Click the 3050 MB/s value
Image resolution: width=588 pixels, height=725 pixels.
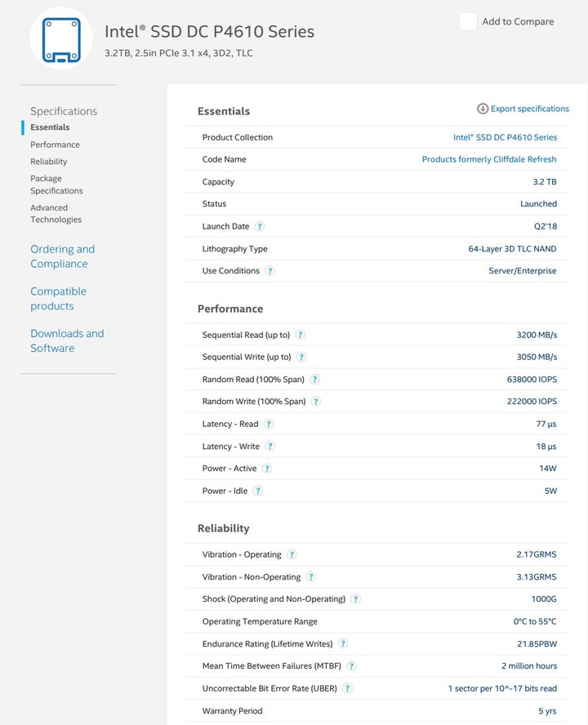click(x=537, y=357)
